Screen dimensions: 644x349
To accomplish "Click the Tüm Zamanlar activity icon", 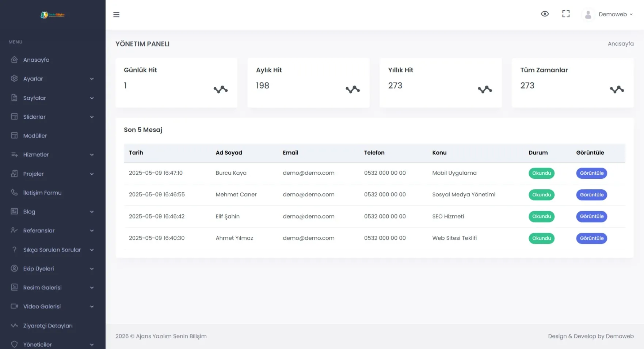I will point(617,90).
